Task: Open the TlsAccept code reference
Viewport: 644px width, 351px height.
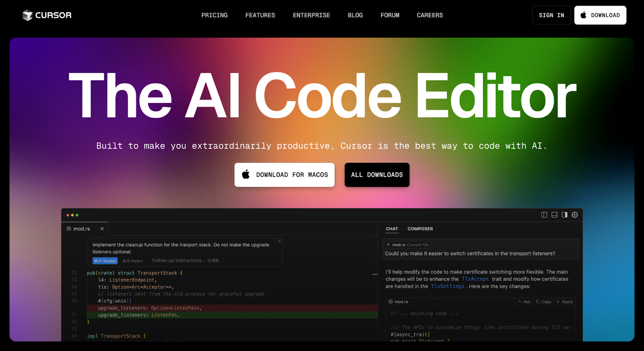Action: click(475, 279)
